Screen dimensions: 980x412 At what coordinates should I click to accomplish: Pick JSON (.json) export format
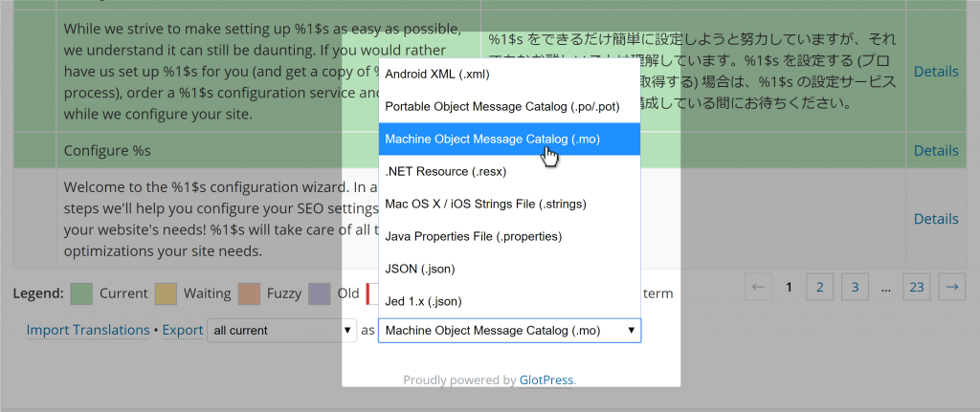pos(509,269)
